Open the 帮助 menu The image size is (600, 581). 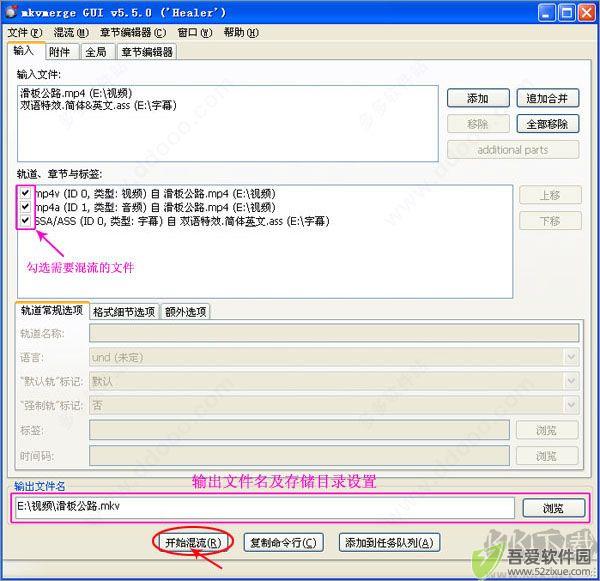[x=241, y=33]
